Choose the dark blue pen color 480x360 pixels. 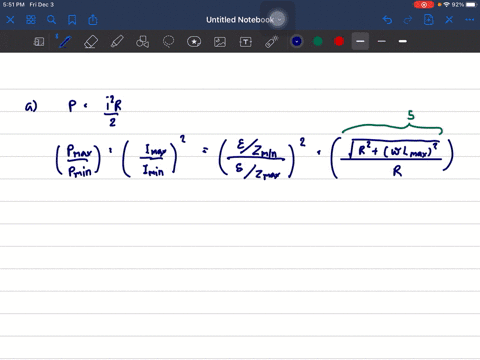click(297, 41)
